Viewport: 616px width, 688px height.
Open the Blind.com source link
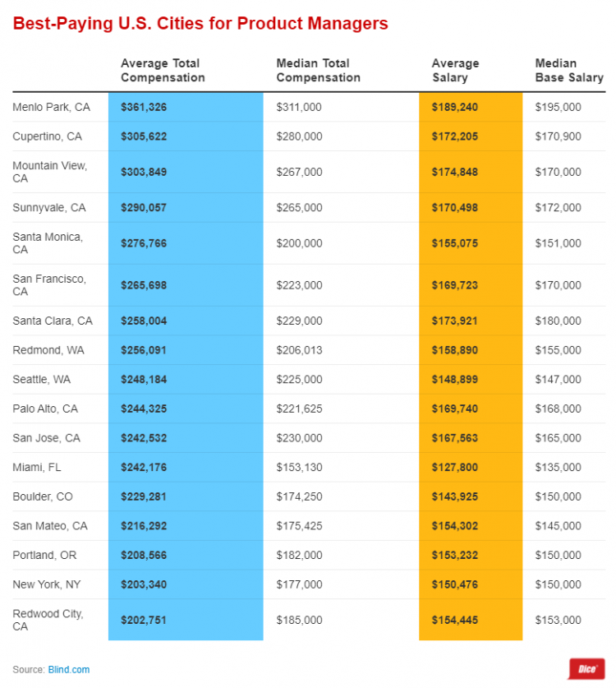70,670
